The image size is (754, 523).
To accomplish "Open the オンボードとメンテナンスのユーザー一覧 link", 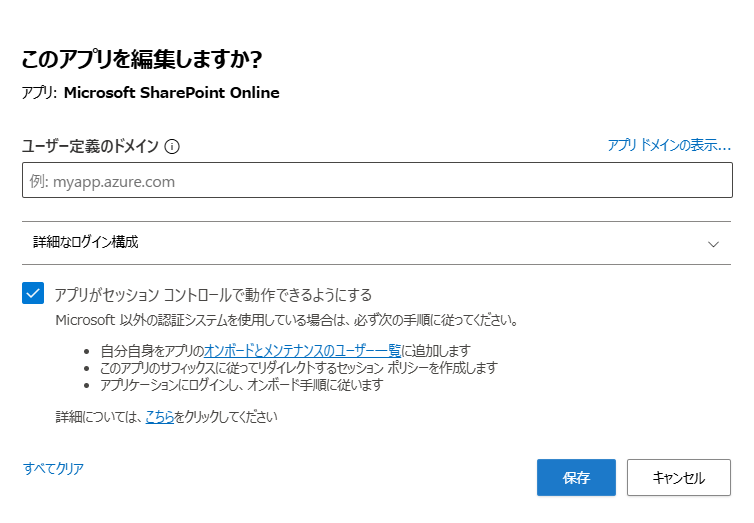I will pyautogui.click(x=302, y=350).
